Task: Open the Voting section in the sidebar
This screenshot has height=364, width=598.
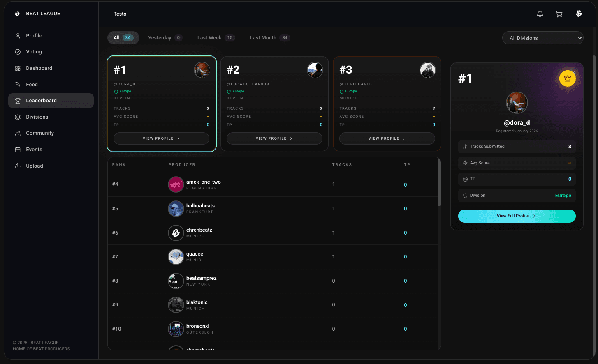Action: pos(18,51)
